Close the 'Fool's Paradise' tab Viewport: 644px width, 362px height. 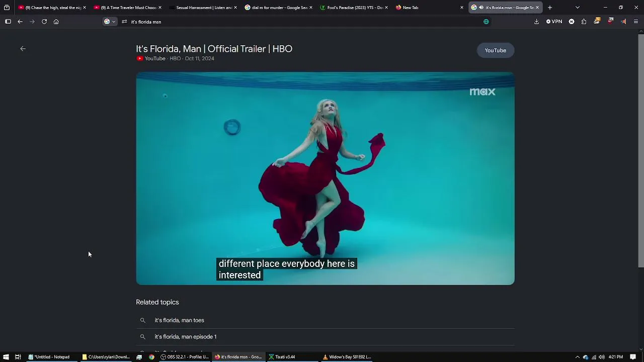[x=386, y=8]
